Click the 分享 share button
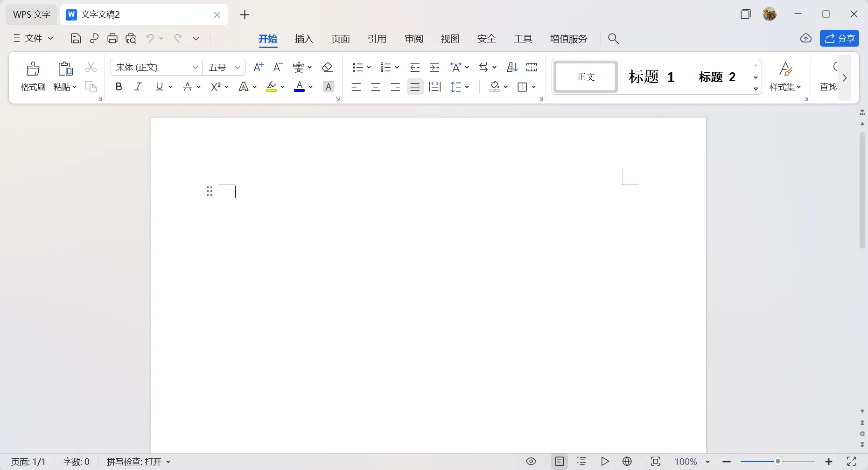Screen dimensions: 868x470 (x=840, y=38)
